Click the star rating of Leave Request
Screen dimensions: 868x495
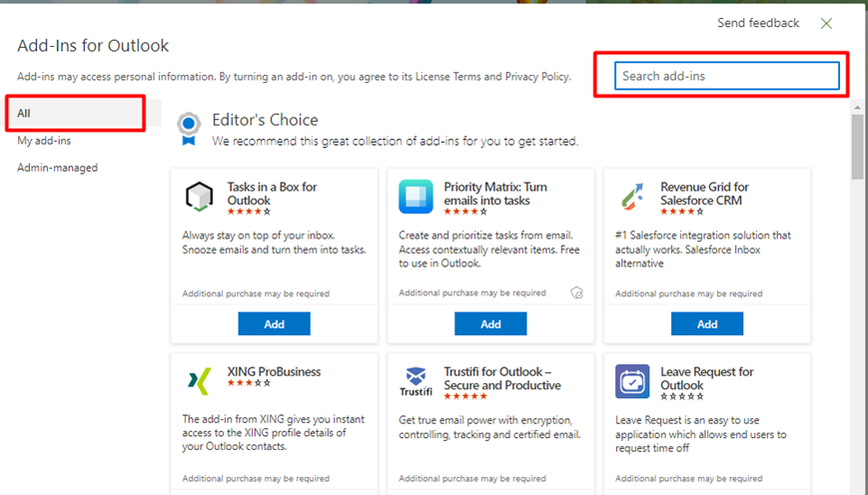point(682,396)
